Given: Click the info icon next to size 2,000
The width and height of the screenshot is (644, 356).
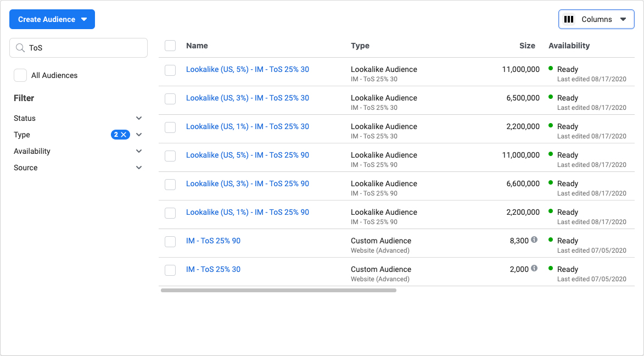Looking at the screenshot, I should pos(534,269).
